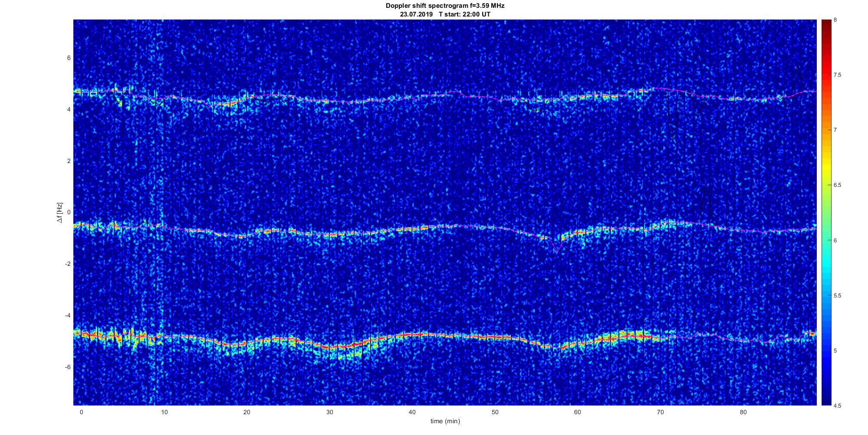Click the y-axis tick label '4'
The image size is (868, 435).
click(x=69, y=110)
